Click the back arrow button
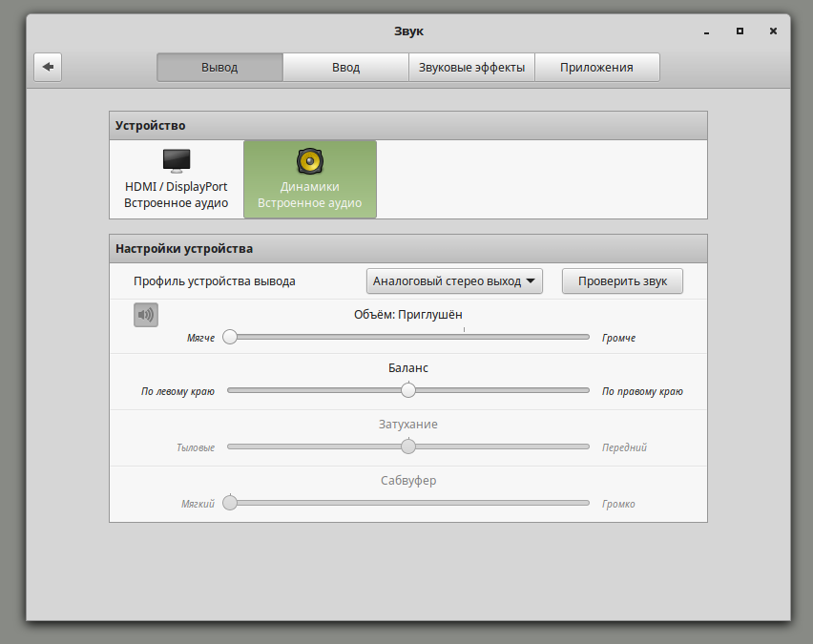Image resolution: width=813 pixels, height=644 pixels. pyautogui.click(x=48, y=68)
